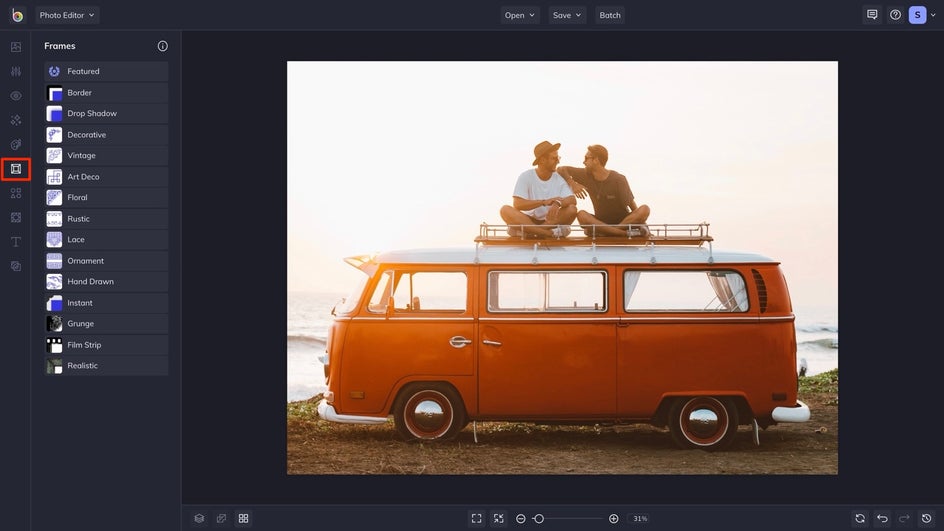Click the fullscreen collapse arrows icon

498,518
